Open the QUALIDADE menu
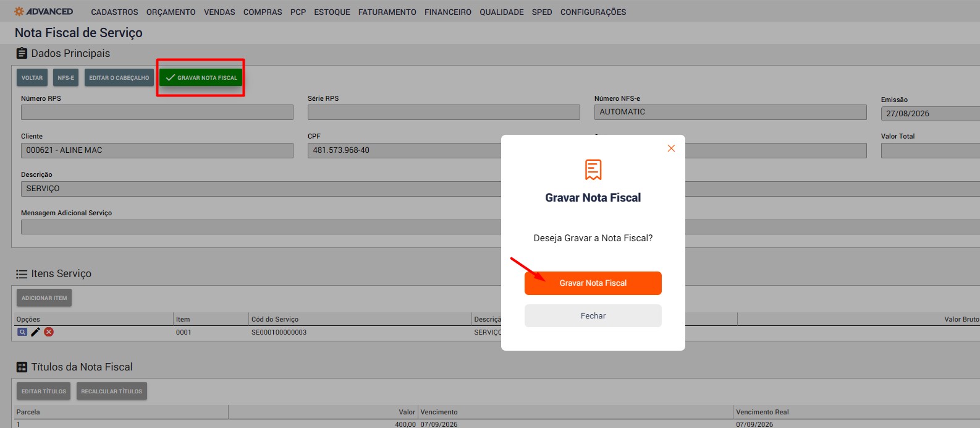Image resolution: width=980 pixels, height=428 pixels. (502, 12)
